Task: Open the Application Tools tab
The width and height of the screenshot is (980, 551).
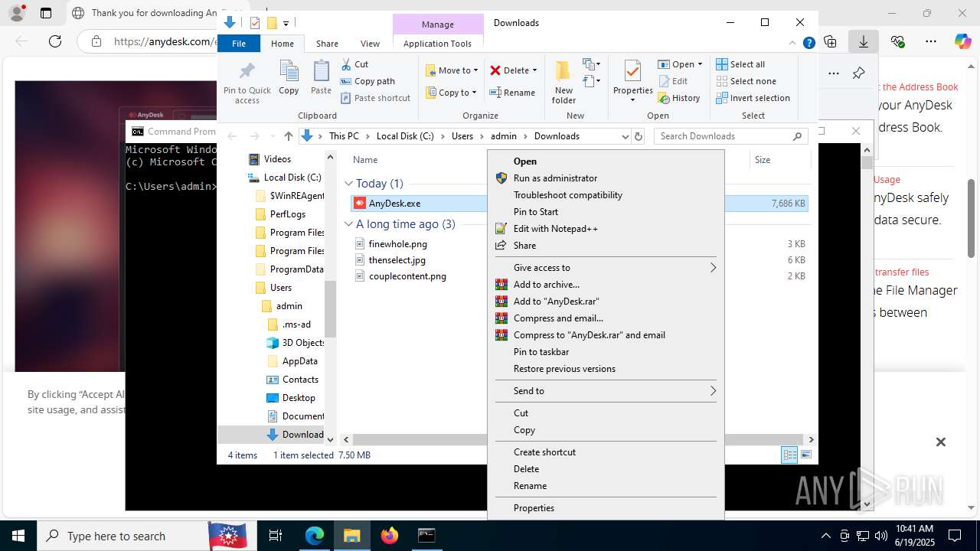Action: click(437, 44)
